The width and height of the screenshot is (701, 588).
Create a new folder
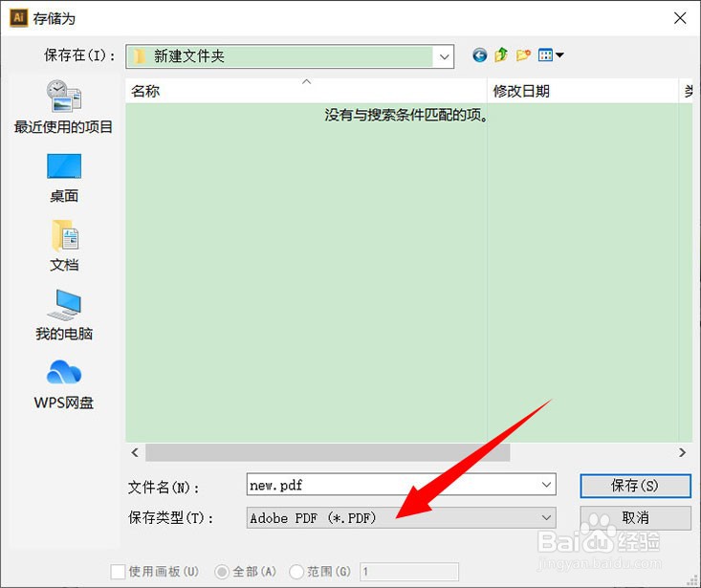click(x=523, y=55)
